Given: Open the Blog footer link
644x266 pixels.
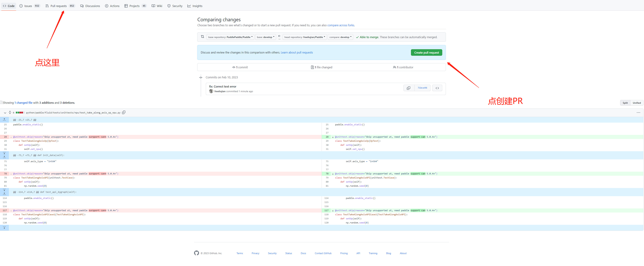Looking at the screenshot, I should [x=388, y=253].
